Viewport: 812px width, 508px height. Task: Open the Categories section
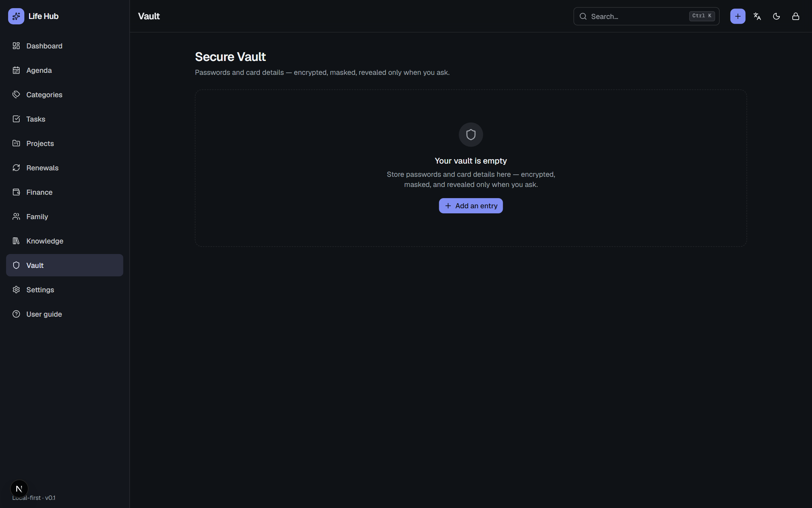(x=65, y=94)
